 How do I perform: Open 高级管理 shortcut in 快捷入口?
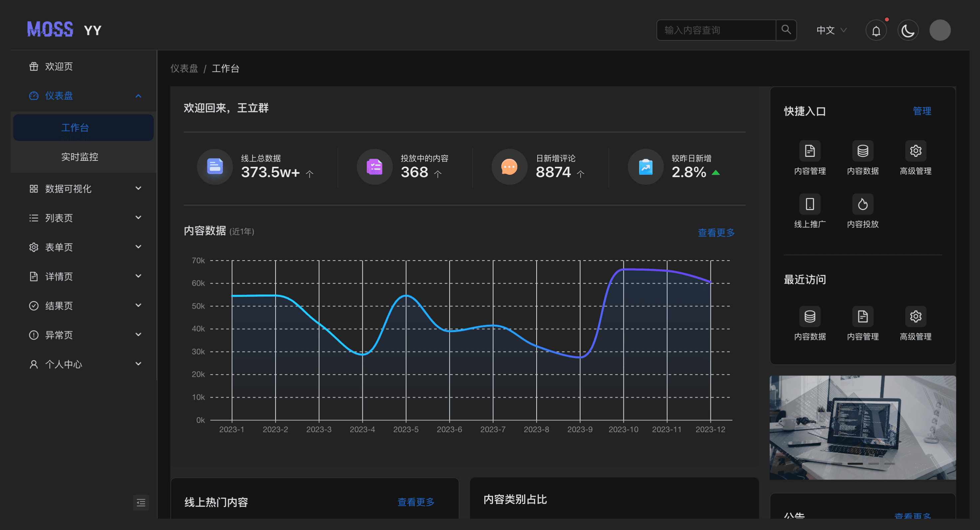coord(916,158)
